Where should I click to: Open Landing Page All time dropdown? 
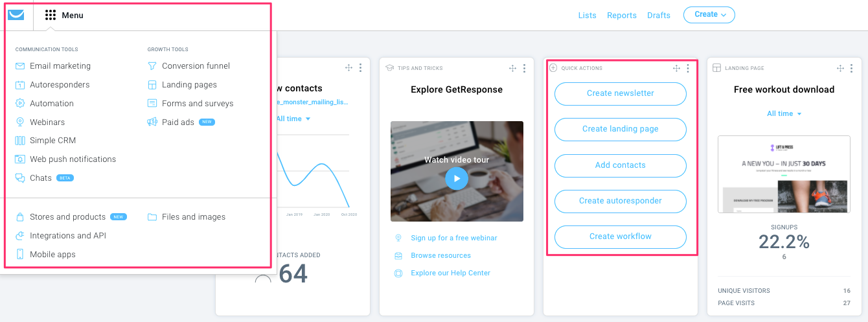pyautogui.click(x=784, y=114)
